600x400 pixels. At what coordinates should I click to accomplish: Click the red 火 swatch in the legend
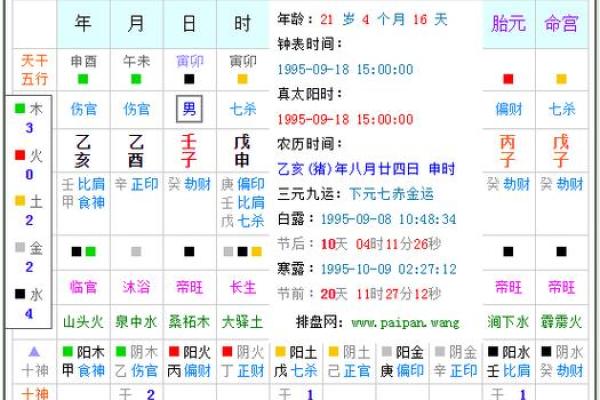click(x=20, y=155)
